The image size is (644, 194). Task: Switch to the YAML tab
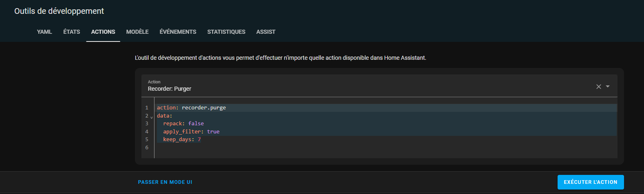click(44, 32)
